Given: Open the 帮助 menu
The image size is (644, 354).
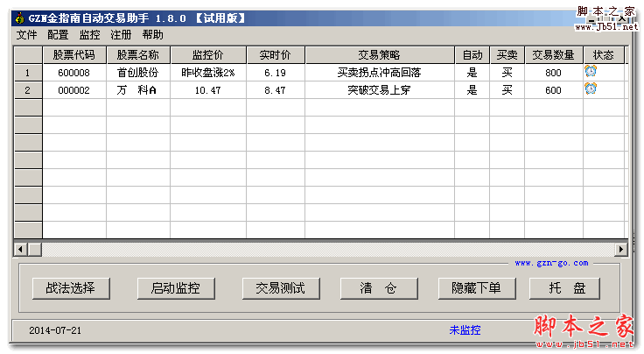Looking at the screenshot, I should coord(153,35).
